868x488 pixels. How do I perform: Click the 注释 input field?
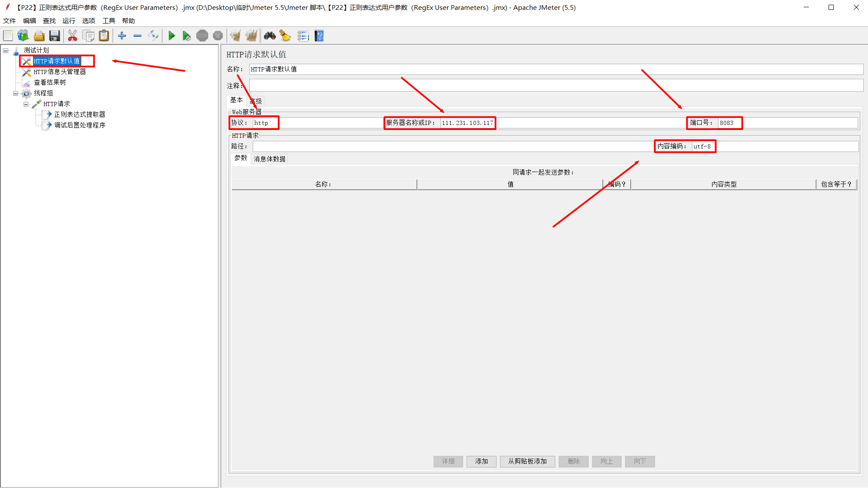click(x=556, y=86)
